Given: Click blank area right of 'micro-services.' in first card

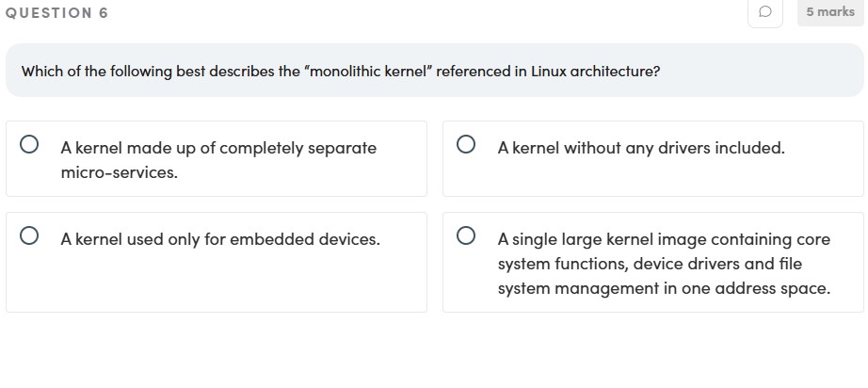Looking at the screenshot, I should pyautogui.click(x=301, y=174).
